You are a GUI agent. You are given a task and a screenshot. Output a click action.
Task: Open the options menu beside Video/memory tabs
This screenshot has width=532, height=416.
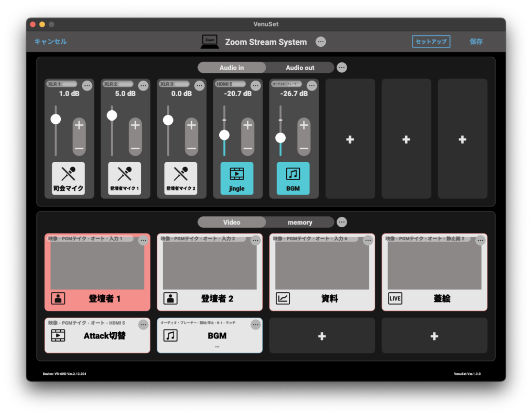click(x=342, y=222)
